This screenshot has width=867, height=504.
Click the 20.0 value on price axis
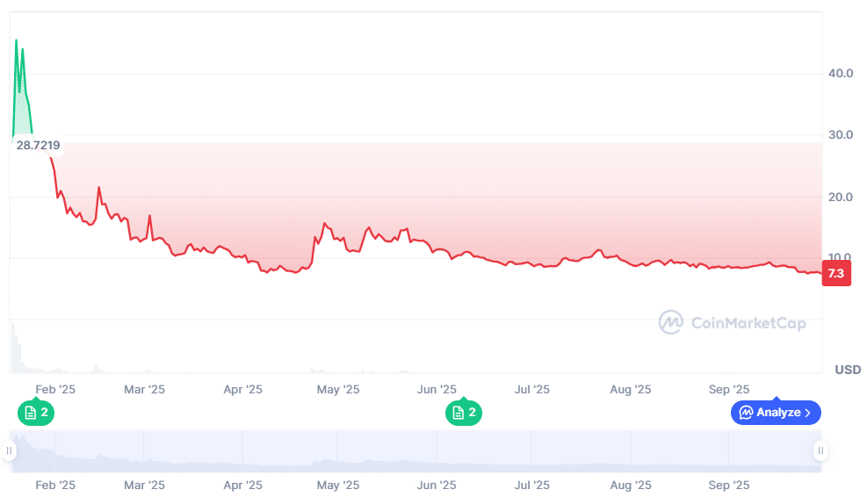click(841, 197)
